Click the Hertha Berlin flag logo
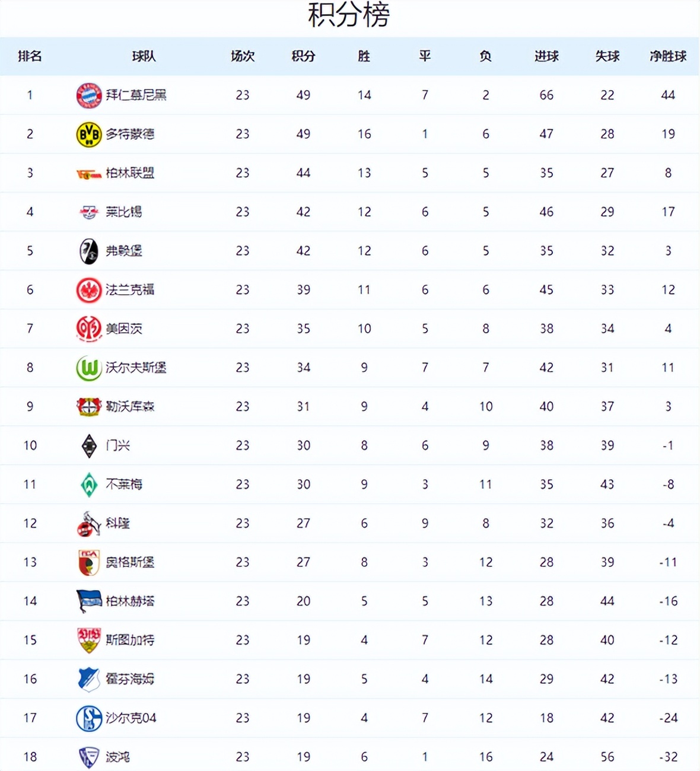This screenshot has height=771, width=700. pos(89,601)
